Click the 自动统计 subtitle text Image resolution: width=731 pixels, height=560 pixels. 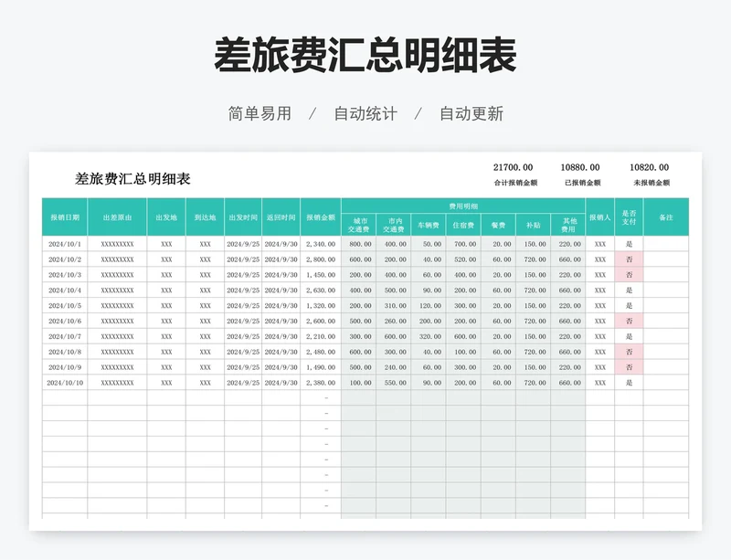(365, 114)
